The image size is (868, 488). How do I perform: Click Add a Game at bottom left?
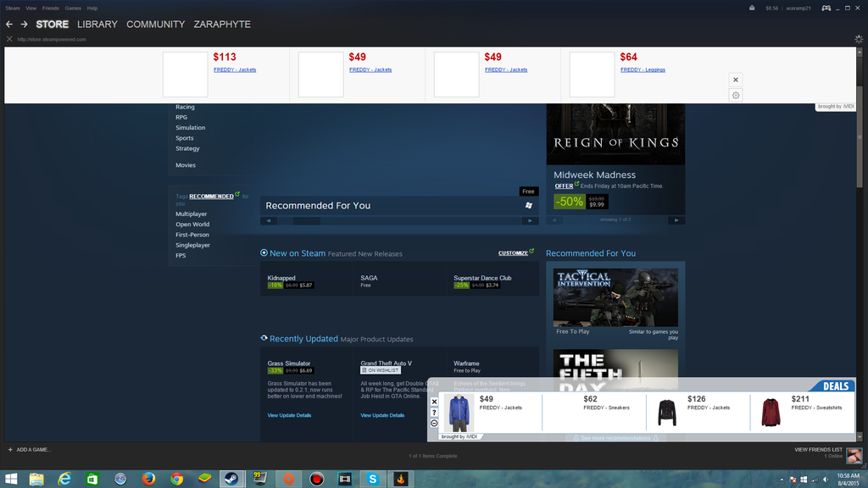tap(30, 449)
